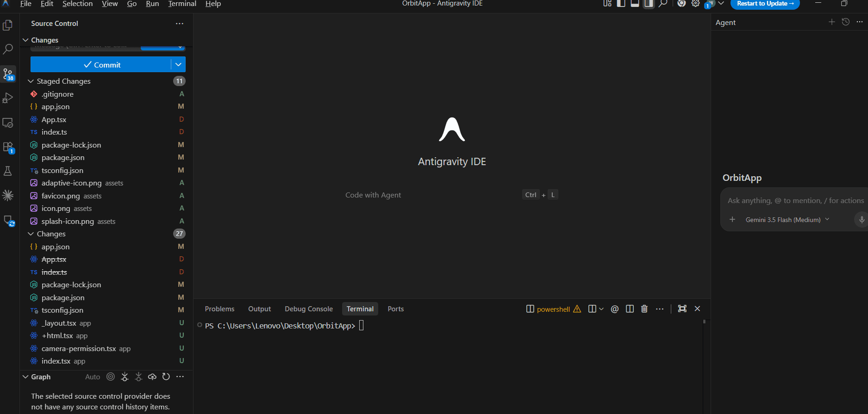Open the Selection menu
Viewport: 868px width, 414px height.
pyautogui.click(x=77, y=4)
